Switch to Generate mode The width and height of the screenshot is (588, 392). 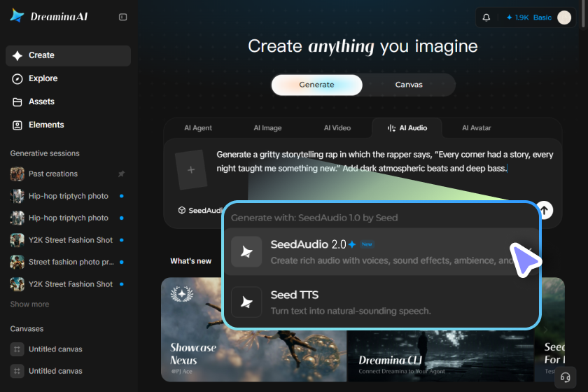tap(317, 85)
